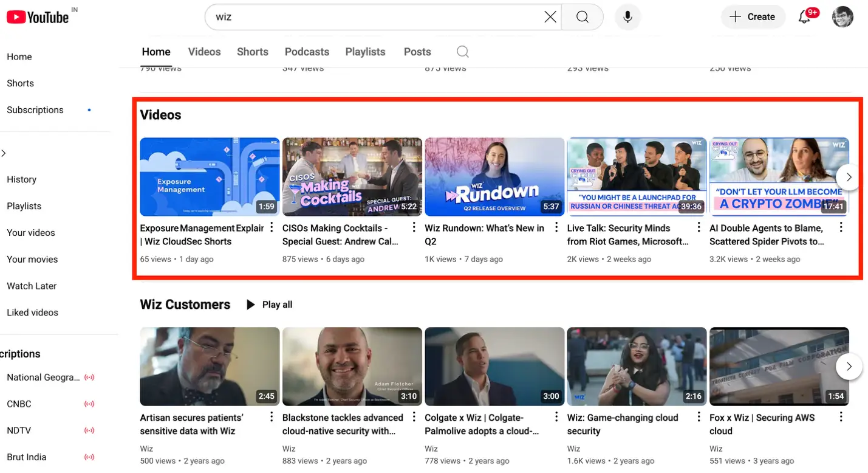The height and width of the screenshot is (473, 868).
Task: Click the YouTube logo
Action: point(38,17)
